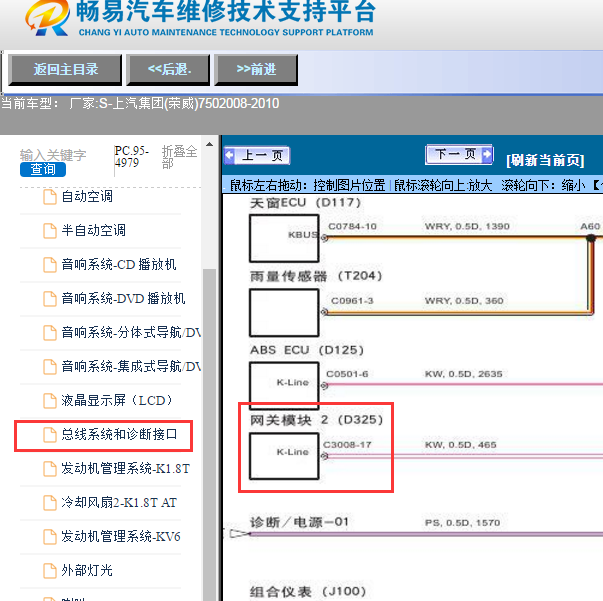
Task: Click the left arrow icon on 上一页
Action: [x=230, y=155]
